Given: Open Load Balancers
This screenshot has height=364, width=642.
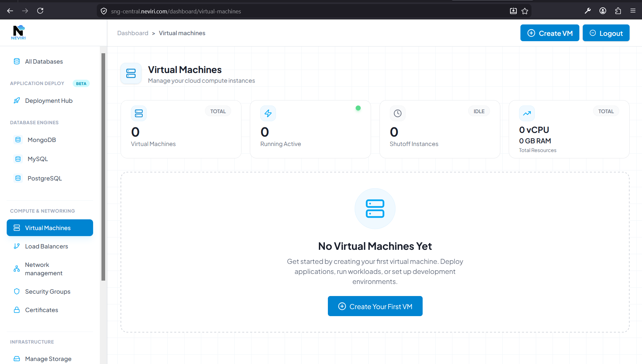Looking at the screenshot, I should tap(50, 246).
